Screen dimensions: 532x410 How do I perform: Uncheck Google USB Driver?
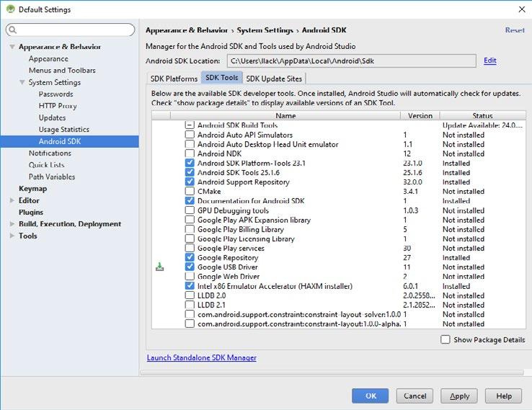click(x=190, y=267)
